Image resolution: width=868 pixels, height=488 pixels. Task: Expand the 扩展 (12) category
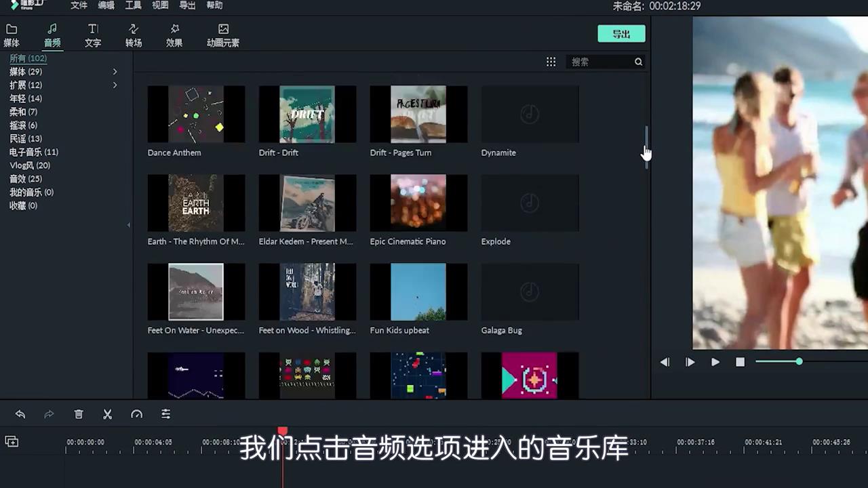(115, 85)
